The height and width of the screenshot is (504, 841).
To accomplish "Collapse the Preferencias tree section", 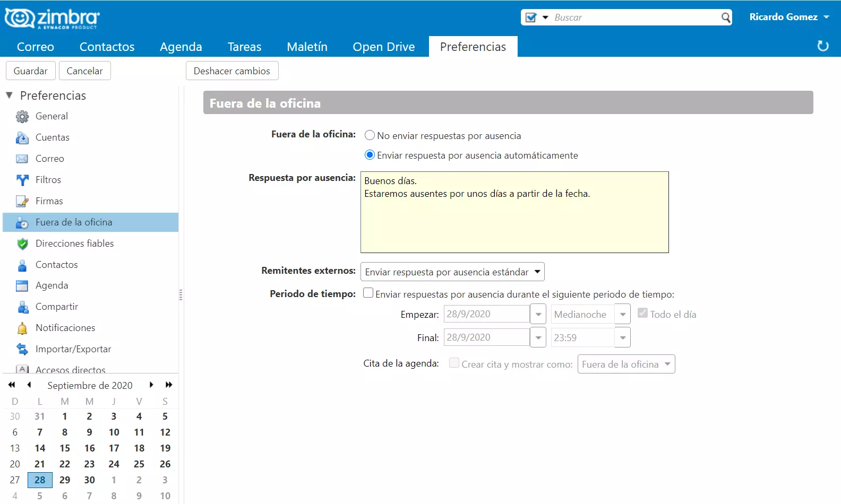I will (9, 95).
